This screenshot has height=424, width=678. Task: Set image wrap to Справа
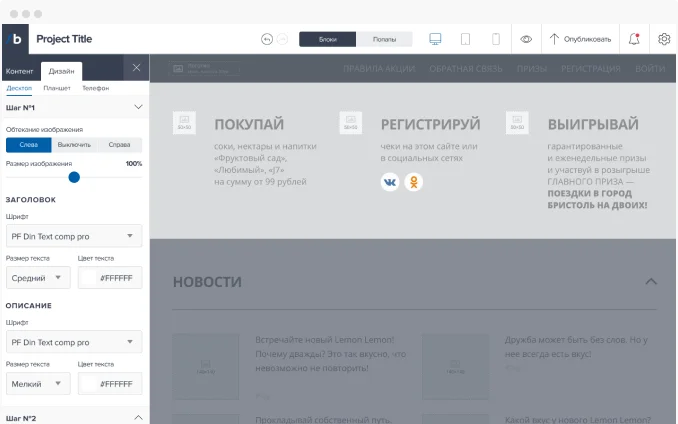(119, 145)
